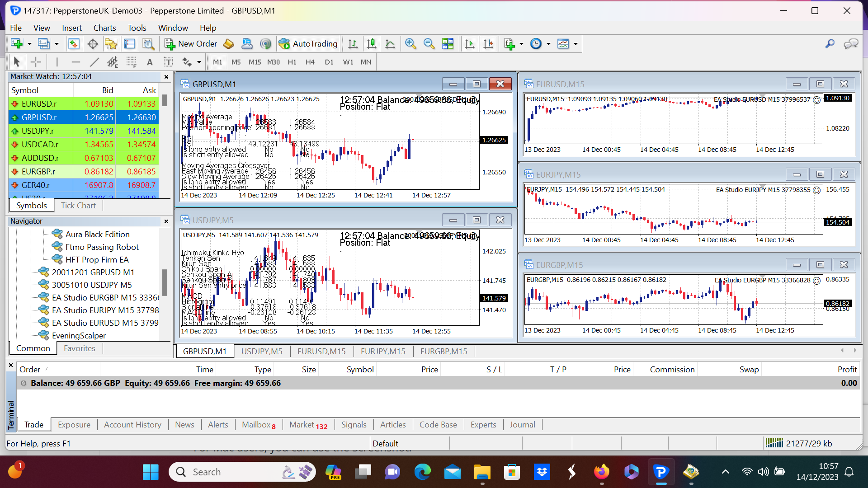Click the Market Watch scrollbar
868x488 pixels.
[x=165, y=100]
